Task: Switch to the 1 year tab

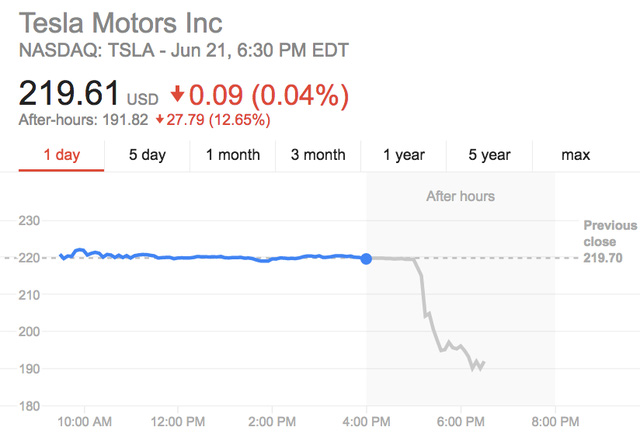Action: (x=406, y=155)
